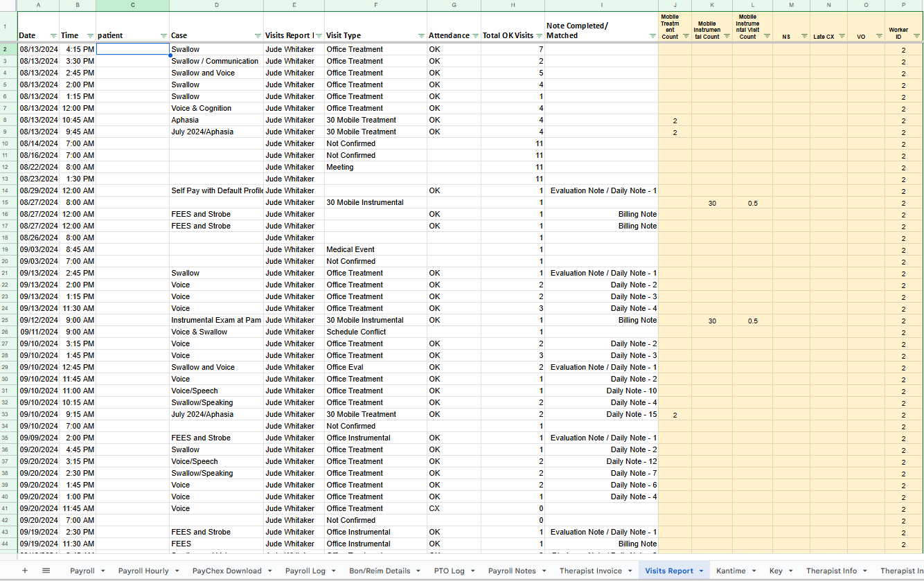924x581 pixels.
Task: Select the 'Daily Note - 15' cell
Action: (601, 414)
